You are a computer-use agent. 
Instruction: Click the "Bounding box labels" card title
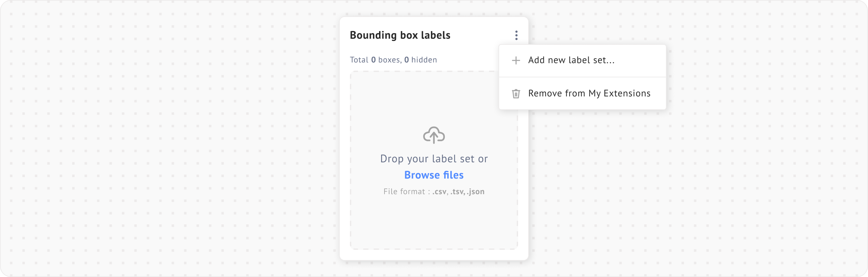click(400, 35)
